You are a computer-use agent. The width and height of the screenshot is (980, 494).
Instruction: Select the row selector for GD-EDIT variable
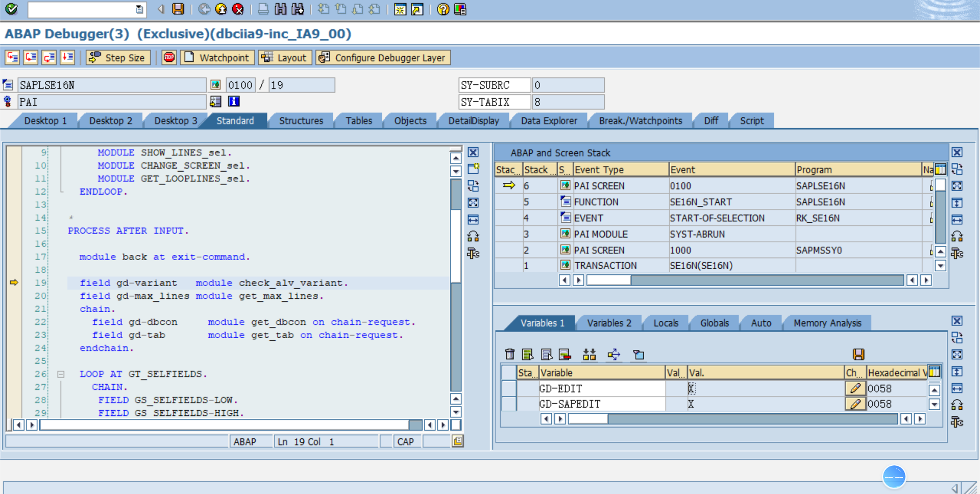(x=508, y=389)
